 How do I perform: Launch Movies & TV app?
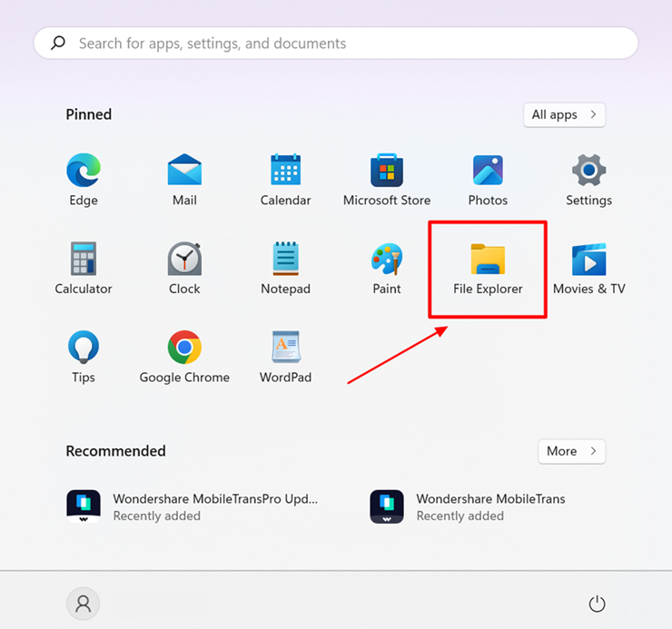tap(588, 269)
